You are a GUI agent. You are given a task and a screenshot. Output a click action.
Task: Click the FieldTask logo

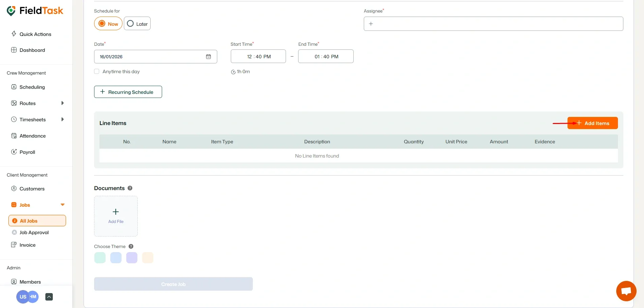[x=35, y=11]
